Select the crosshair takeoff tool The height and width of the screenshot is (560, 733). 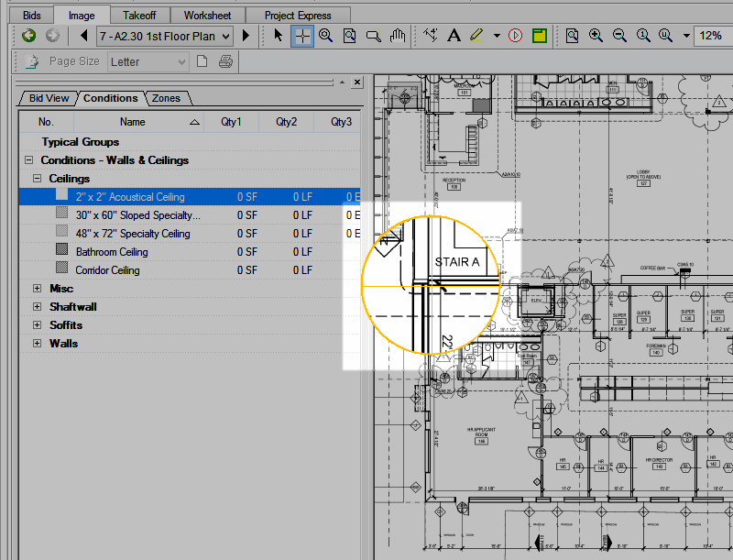pos(302,36)
